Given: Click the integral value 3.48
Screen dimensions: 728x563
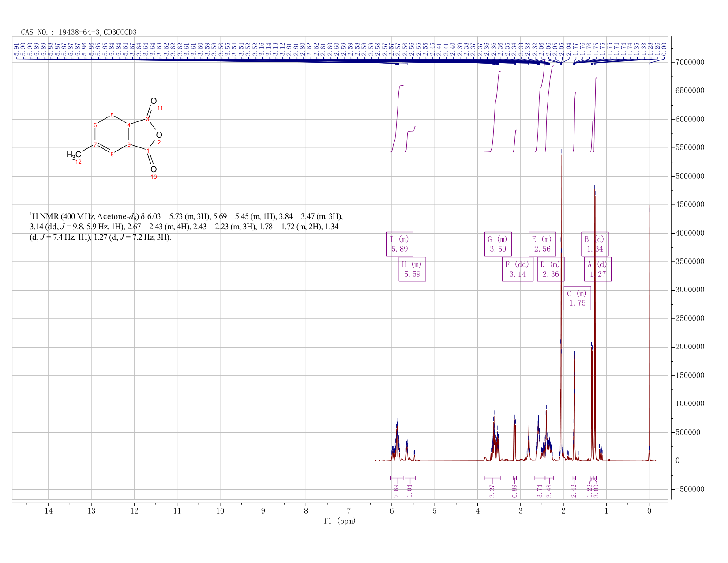Looking at the screenshot, I should pos(549,491).
